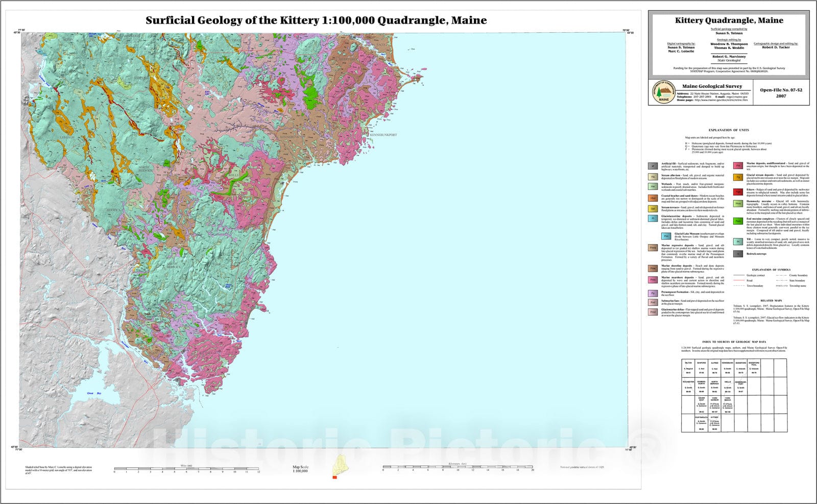Click the Kilometers scale bar

click(x=458, y=467)
